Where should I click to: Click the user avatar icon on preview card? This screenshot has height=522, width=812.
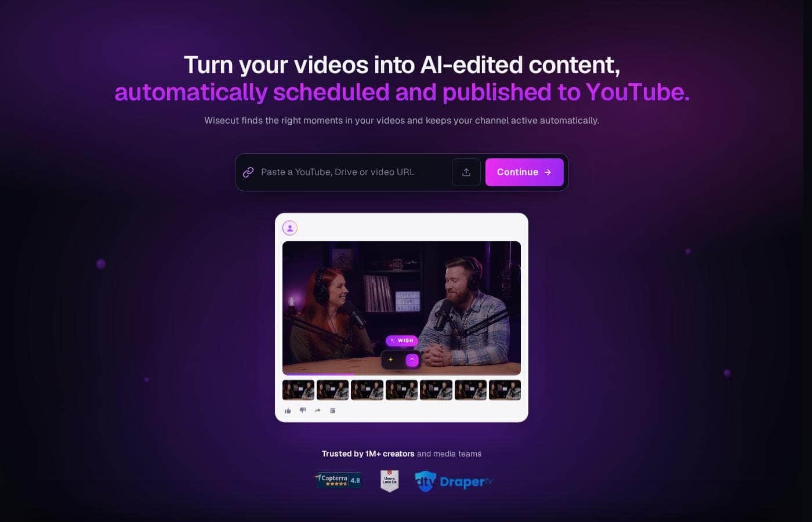point(290,228)
